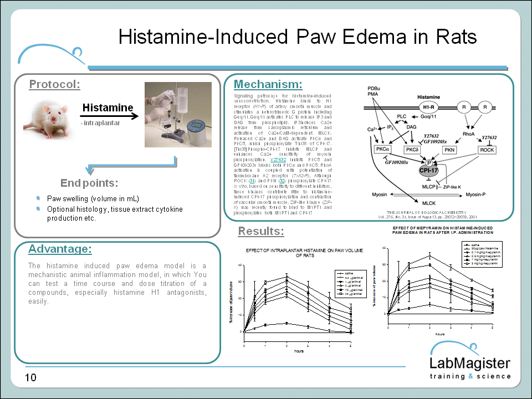Click 'hours' axis label of the intraplantar histamine chart

pyautogui.click(x=299, y=351)
